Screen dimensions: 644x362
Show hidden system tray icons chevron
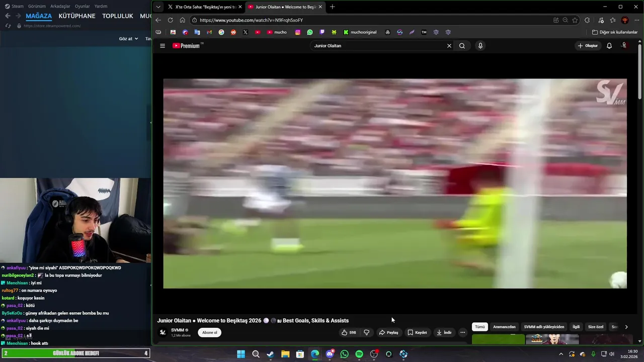[561, 354]
